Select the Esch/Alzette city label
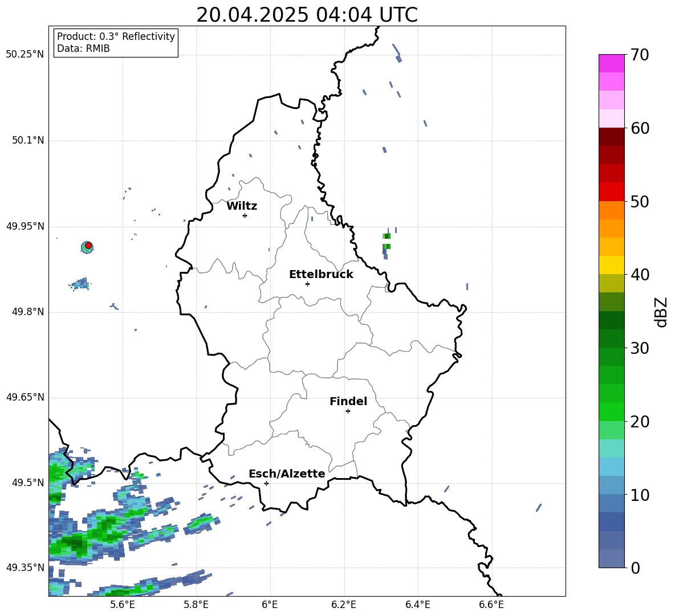The image size is (675, 616). click(287, 474)
